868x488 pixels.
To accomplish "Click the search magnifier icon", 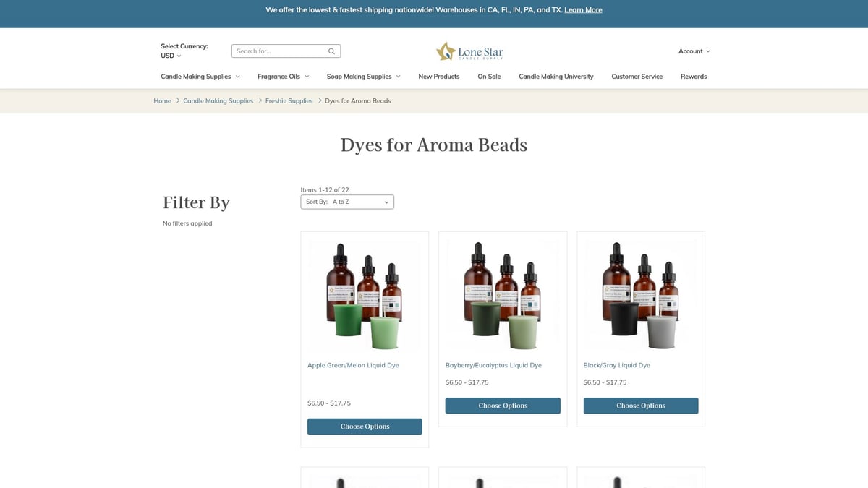I will (x=331, y=51).
